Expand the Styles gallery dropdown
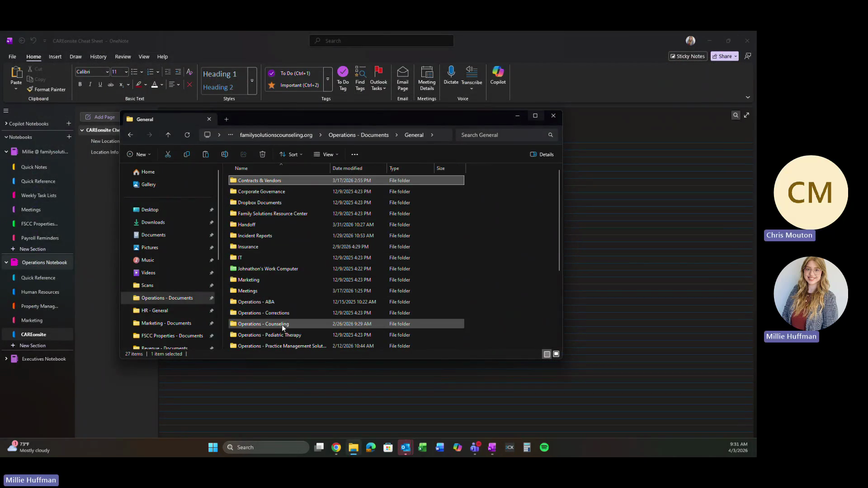The image size is (868, 488). click(252, 80)
